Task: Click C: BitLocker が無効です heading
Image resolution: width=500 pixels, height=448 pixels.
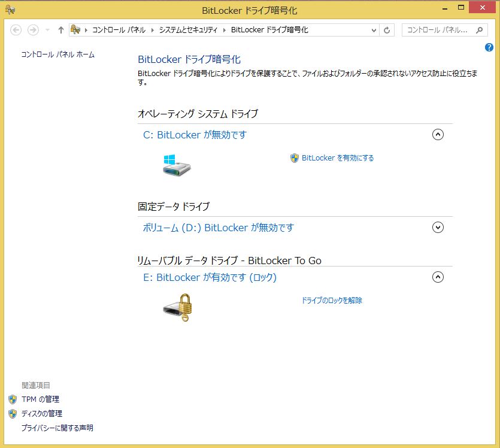Action: coord(195,135)
